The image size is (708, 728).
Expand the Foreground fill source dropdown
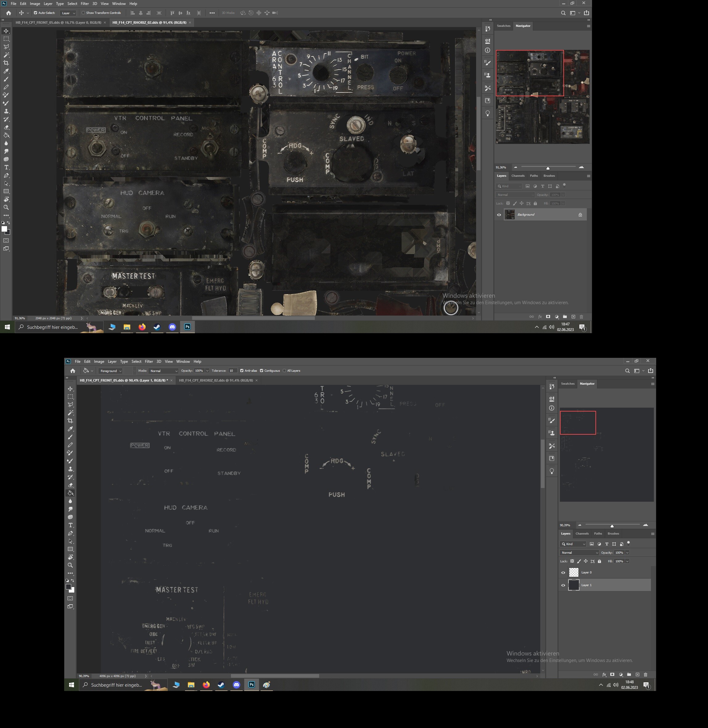pyautogui.click(x=110, y=371)
